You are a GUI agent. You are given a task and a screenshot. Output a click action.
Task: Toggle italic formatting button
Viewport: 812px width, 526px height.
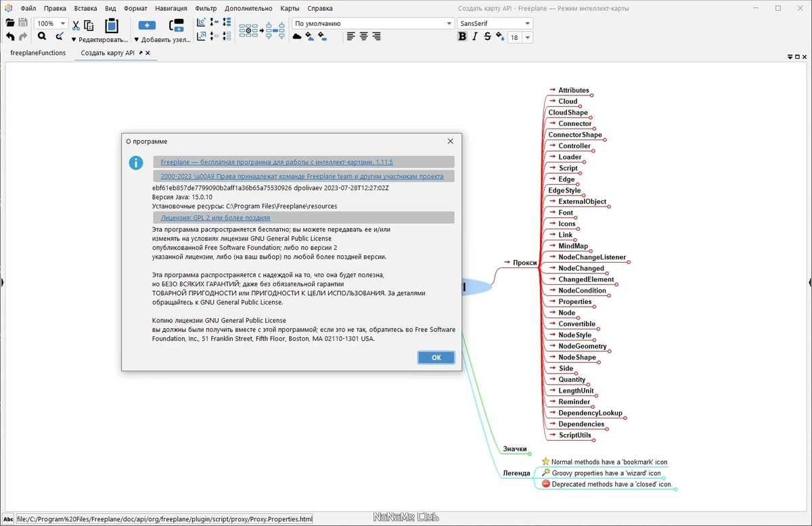[475, 37]
